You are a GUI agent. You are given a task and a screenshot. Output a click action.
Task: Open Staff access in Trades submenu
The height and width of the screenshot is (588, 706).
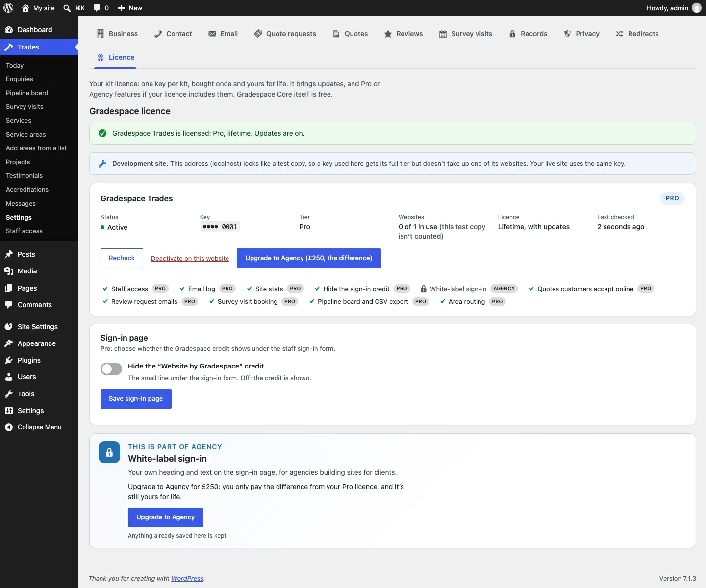click(24, 231)
